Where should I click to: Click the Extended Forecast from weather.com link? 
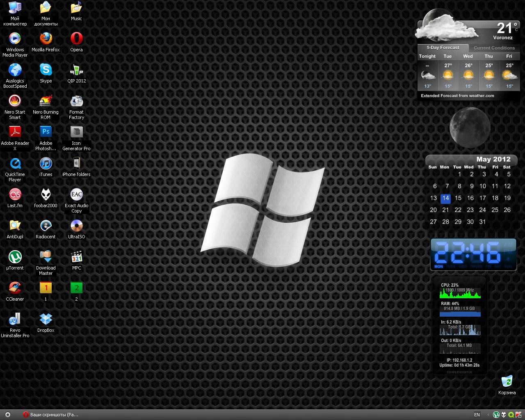(457, 96)
